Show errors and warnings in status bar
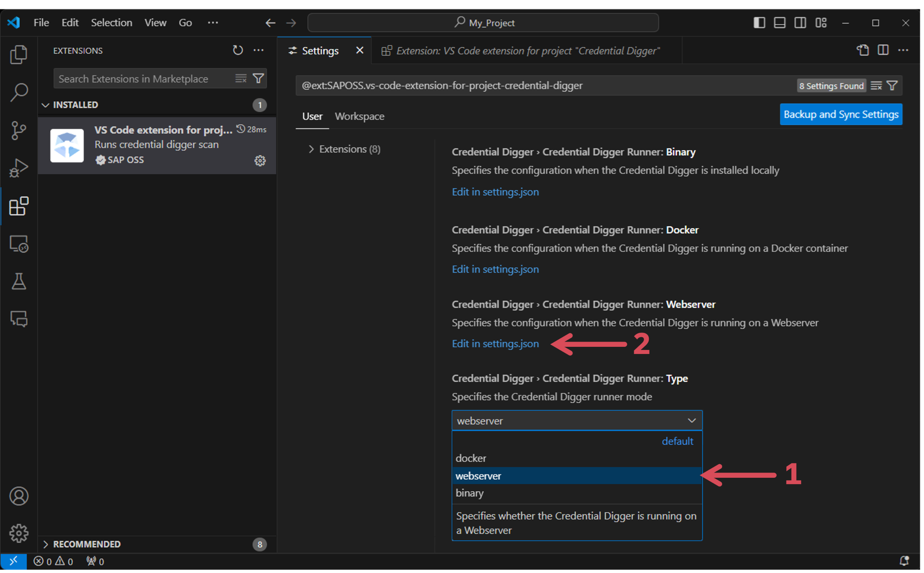The width and height of the screenshot is (924, 573). (x=53, y=561)
